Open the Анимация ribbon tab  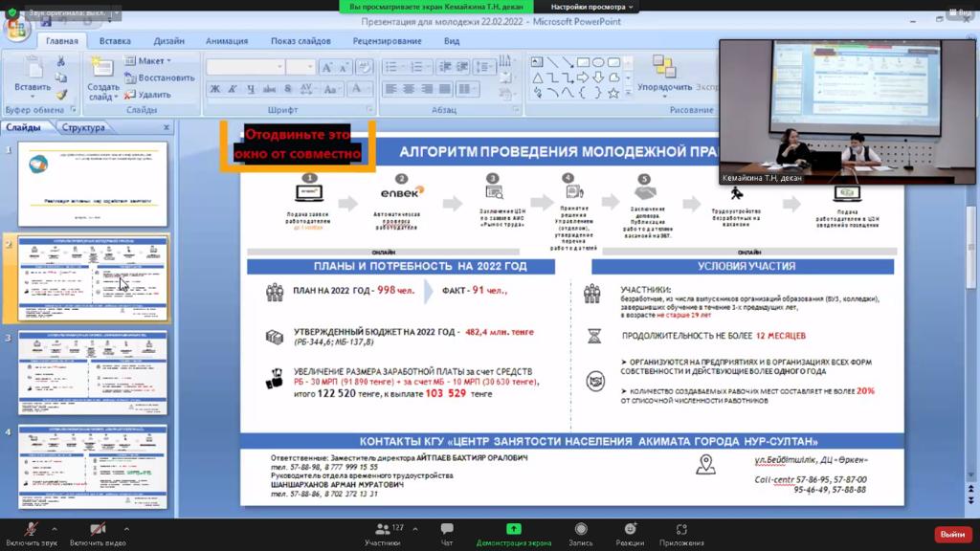[226, 41]
